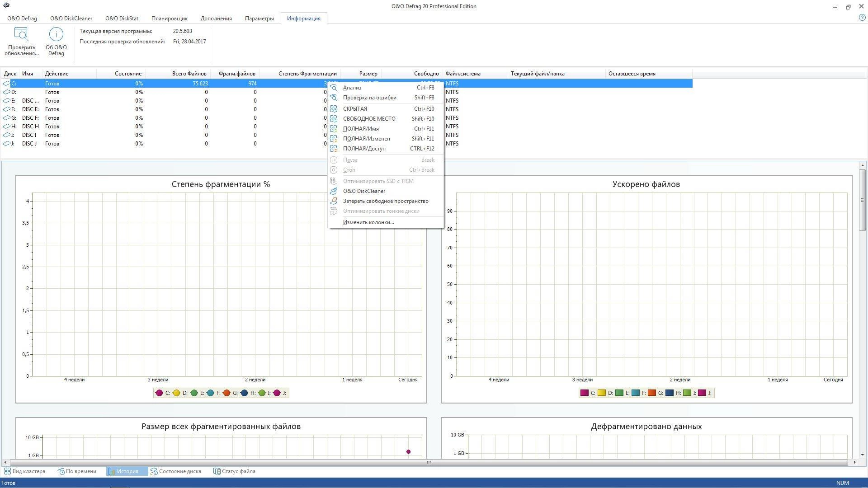Click the Вид кластера view icon
Screen dimensions: 868x488
coord(8,471)
